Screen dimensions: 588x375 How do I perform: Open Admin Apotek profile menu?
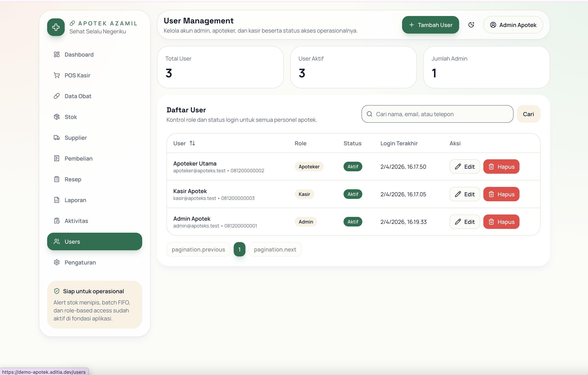click(x=513, y=25)
